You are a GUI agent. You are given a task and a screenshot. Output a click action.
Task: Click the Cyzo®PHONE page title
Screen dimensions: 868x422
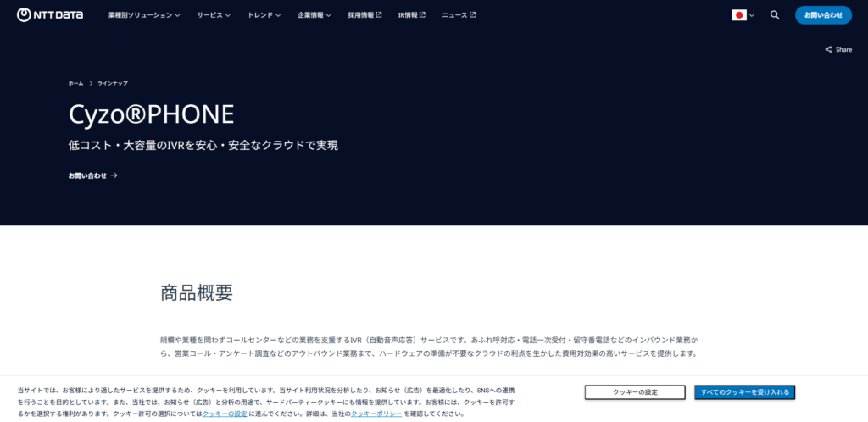coord(152,114)
